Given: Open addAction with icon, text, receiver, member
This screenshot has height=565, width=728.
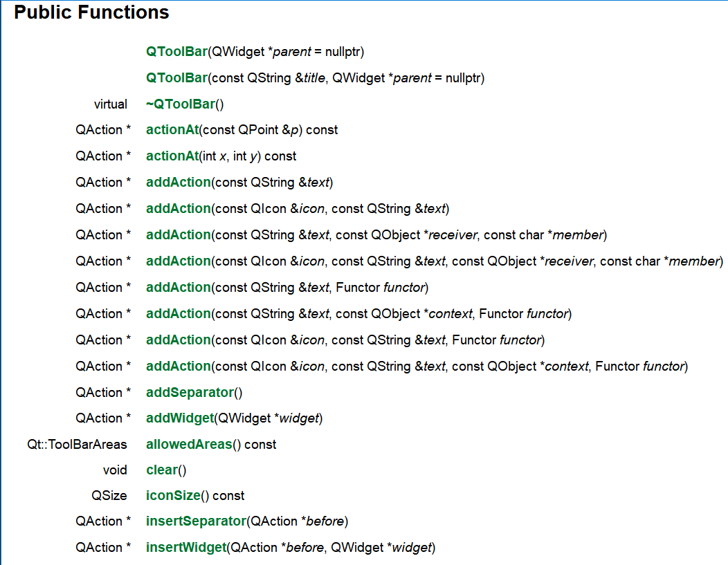Looking at the screenshot, I should point(179,261).
